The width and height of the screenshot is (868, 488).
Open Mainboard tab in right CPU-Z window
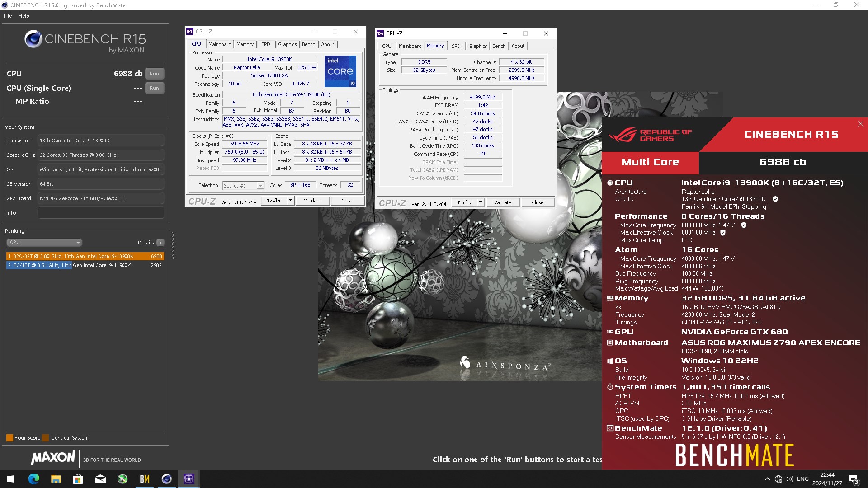coord(410,46)
